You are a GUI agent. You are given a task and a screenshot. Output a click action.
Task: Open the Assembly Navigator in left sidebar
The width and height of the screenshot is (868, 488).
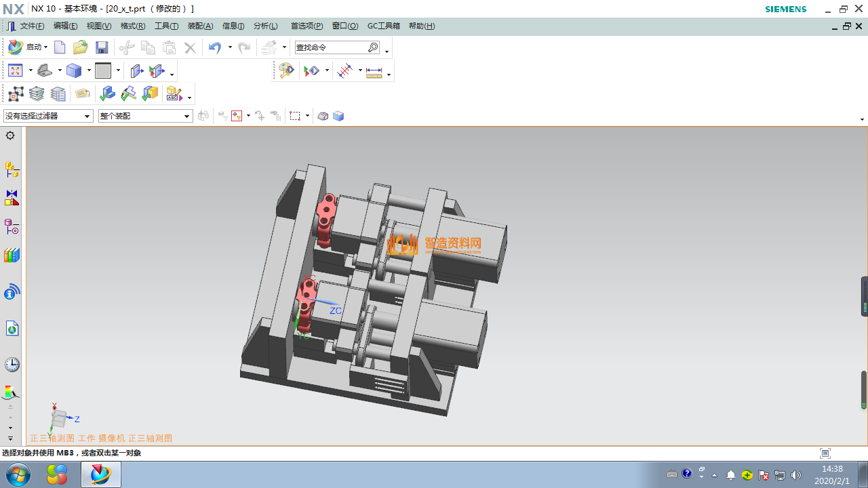(12, 169)
